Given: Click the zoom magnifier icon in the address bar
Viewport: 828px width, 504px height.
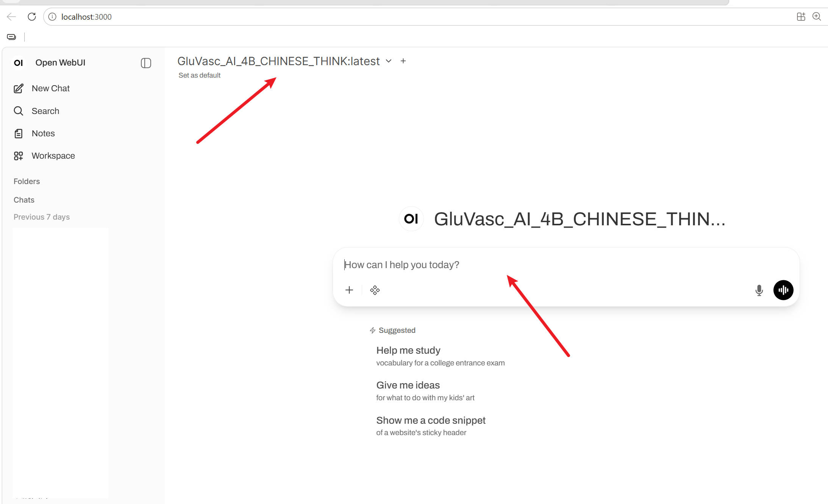Looking at the screenshot, I should coord(817,17).
